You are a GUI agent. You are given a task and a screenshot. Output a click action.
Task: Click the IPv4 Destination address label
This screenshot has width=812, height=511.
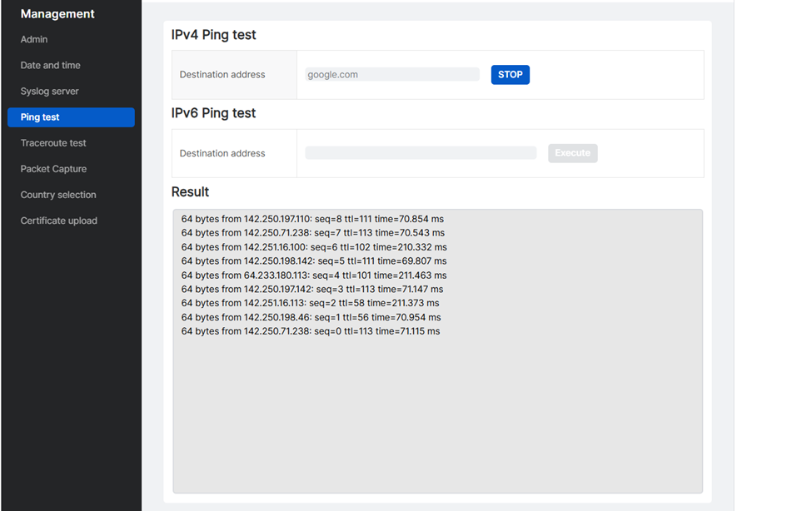pos(222,75)
